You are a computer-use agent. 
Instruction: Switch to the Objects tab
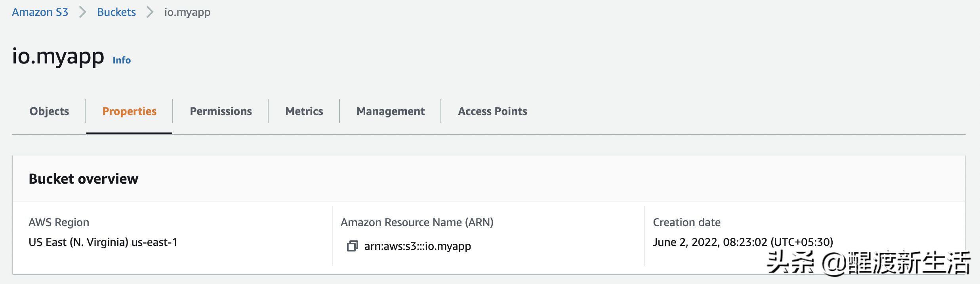pos(48,111)
